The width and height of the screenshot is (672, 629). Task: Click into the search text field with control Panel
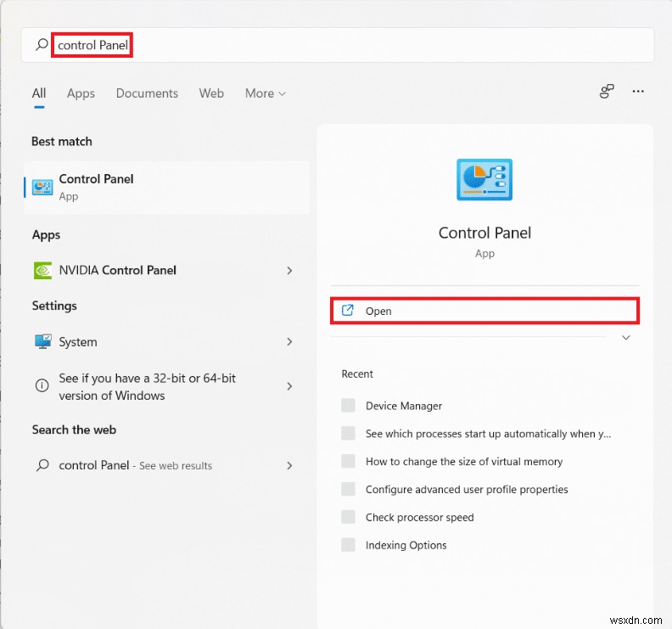[x=338, y=45]
